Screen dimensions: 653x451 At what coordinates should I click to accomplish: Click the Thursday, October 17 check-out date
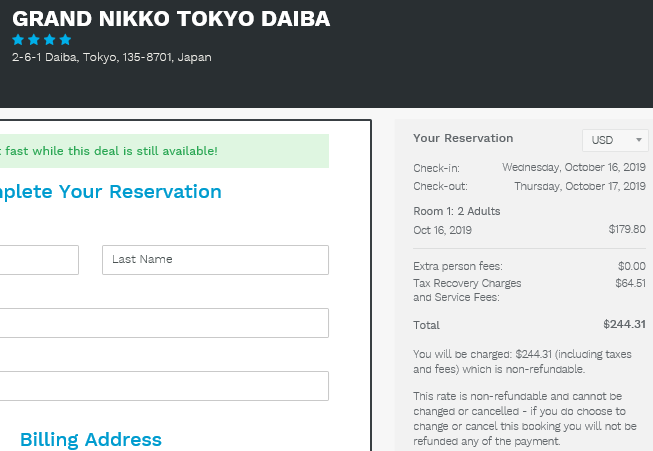(580, 186)
